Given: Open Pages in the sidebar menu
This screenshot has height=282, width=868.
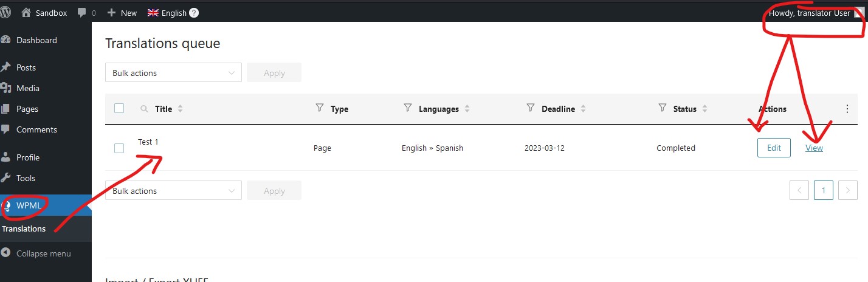Looking at the screenshot, I should click(27, 109).
